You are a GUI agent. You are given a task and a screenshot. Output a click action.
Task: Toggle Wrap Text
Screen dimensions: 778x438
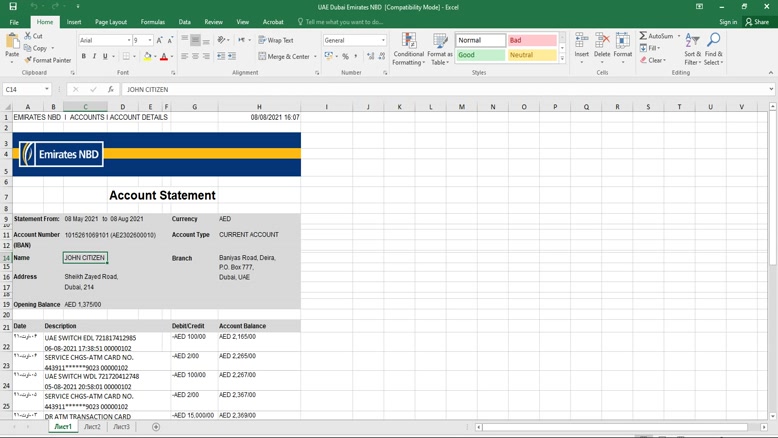coord(276,40)
